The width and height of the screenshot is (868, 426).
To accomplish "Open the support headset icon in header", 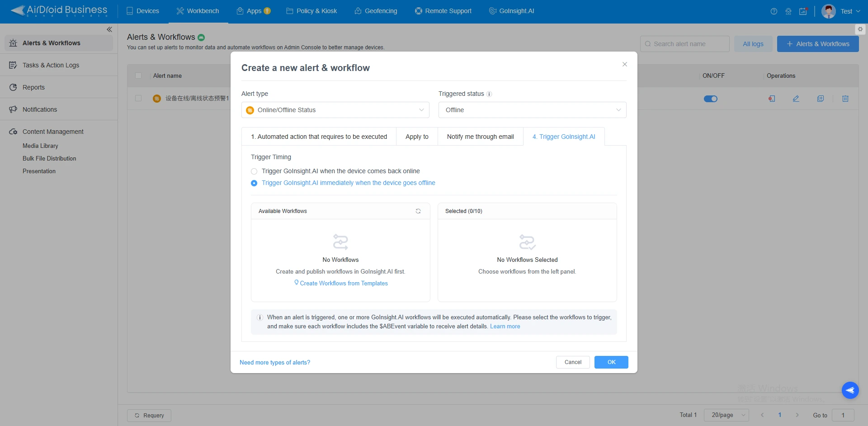I will (x=788, y=11).
